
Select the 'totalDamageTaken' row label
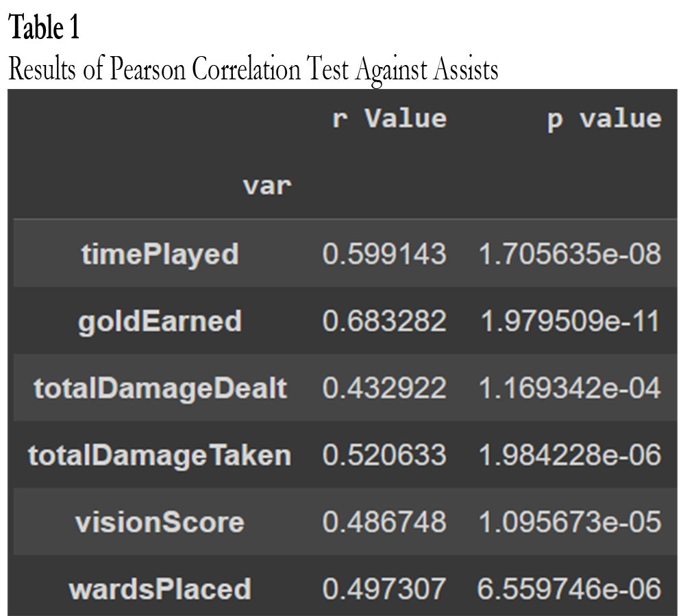point(160,455)
